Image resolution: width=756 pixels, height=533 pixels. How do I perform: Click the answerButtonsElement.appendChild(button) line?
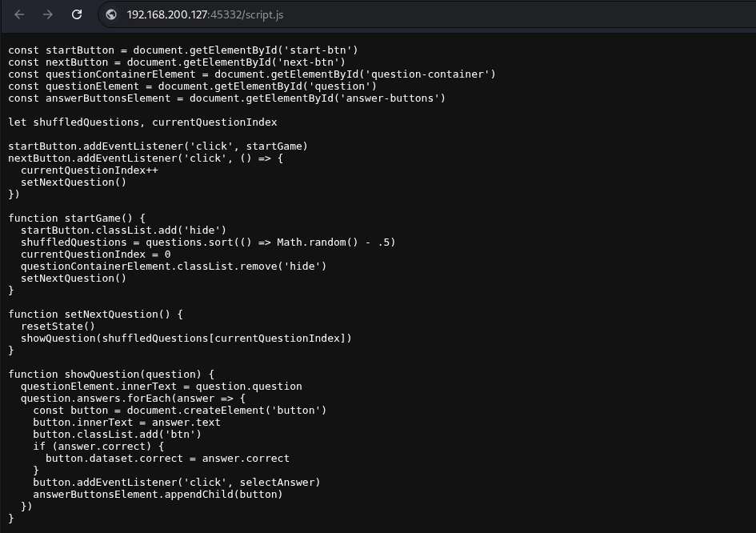coord(158,495)
